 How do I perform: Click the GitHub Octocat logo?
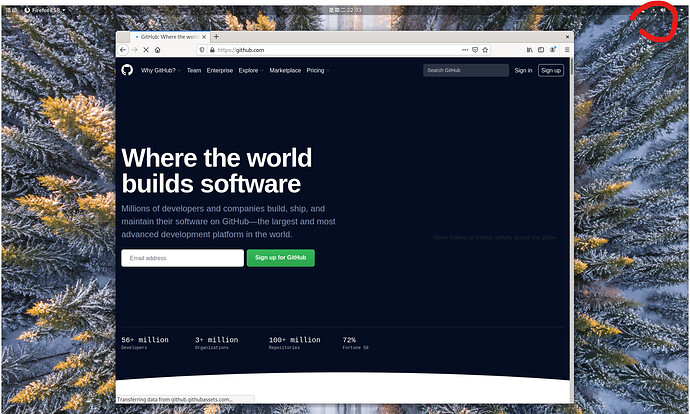coord(127,70)
